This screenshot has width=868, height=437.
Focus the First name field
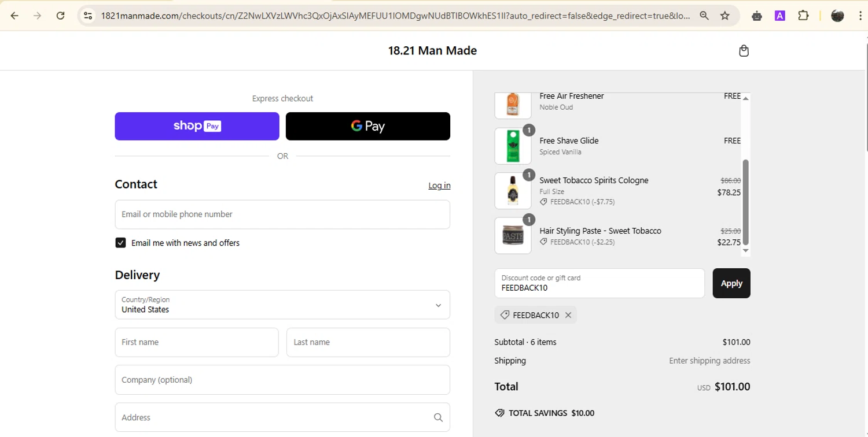click(197, 342)
